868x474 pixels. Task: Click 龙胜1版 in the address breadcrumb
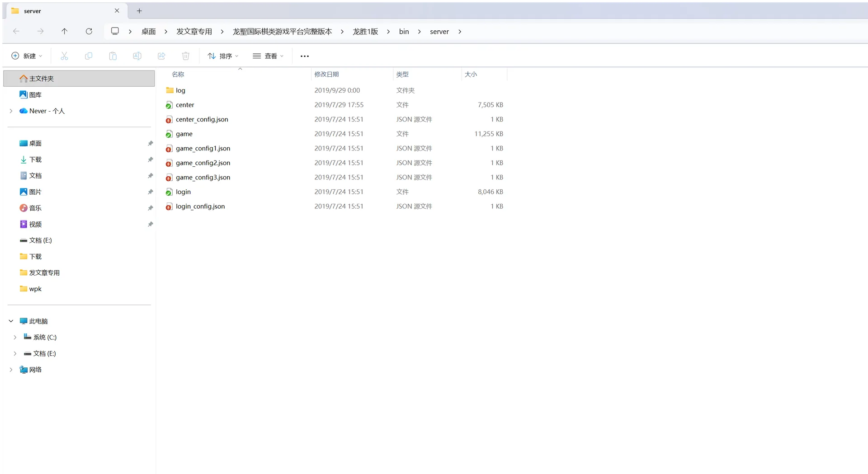[x=365, y=32]
